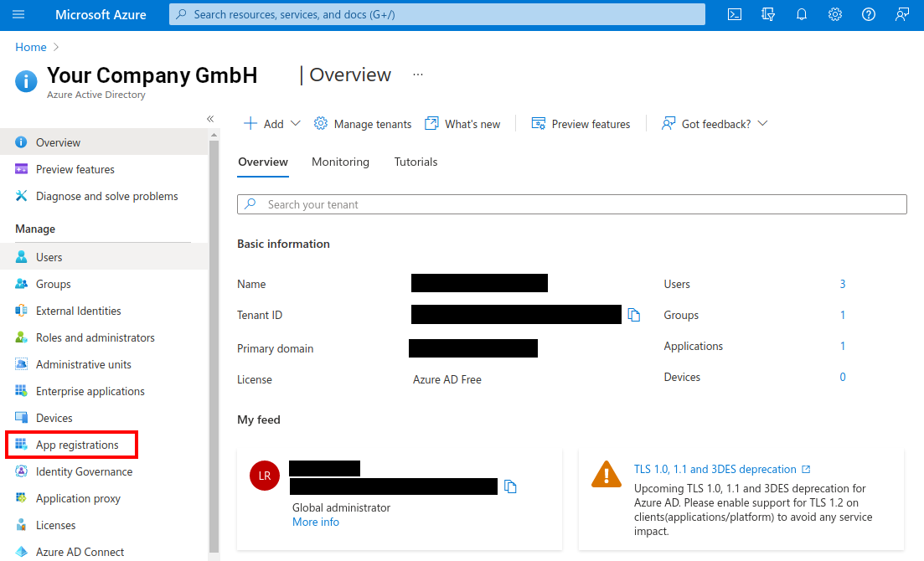The width and height of the screenshot is (924, 561).
Task: Click What's new in the toolbar
Action: tap(462, 124)
